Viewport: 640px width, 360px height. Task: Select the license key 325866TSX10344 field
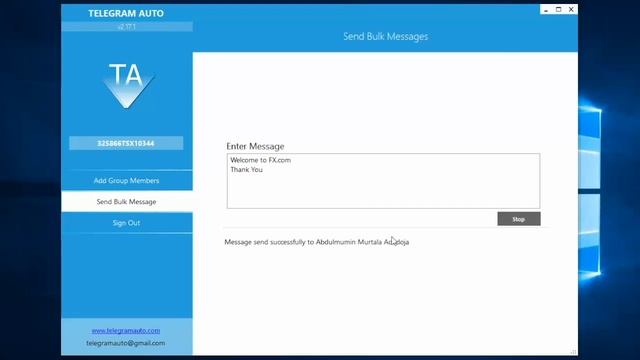coord(126,143)
